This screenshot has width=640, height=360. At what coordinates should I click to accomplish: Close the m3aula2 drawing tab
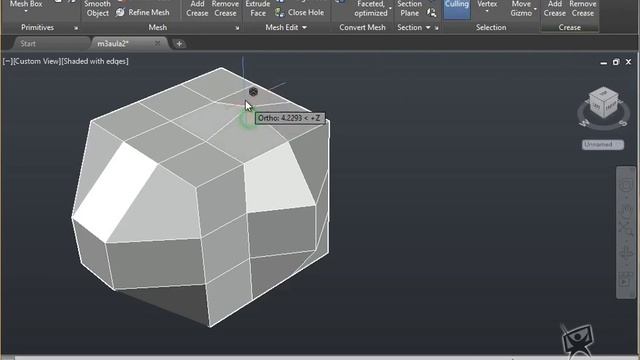[x=157, y=43]
